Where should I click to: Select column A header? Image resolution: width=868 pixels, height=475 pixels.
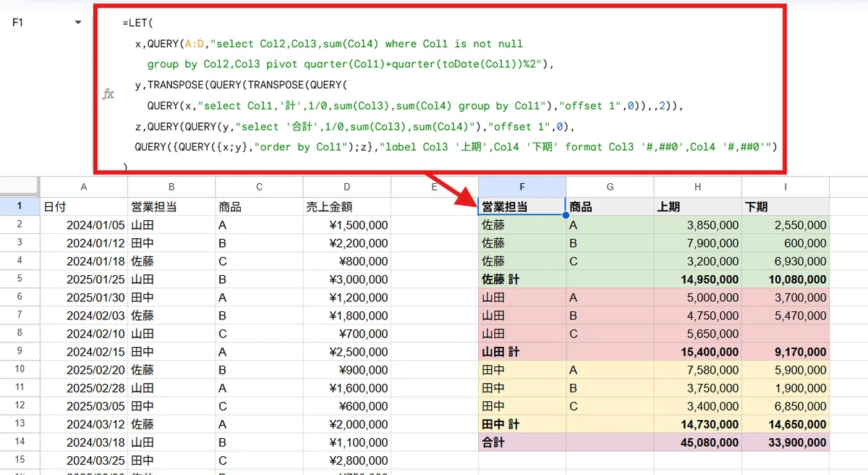84,187
